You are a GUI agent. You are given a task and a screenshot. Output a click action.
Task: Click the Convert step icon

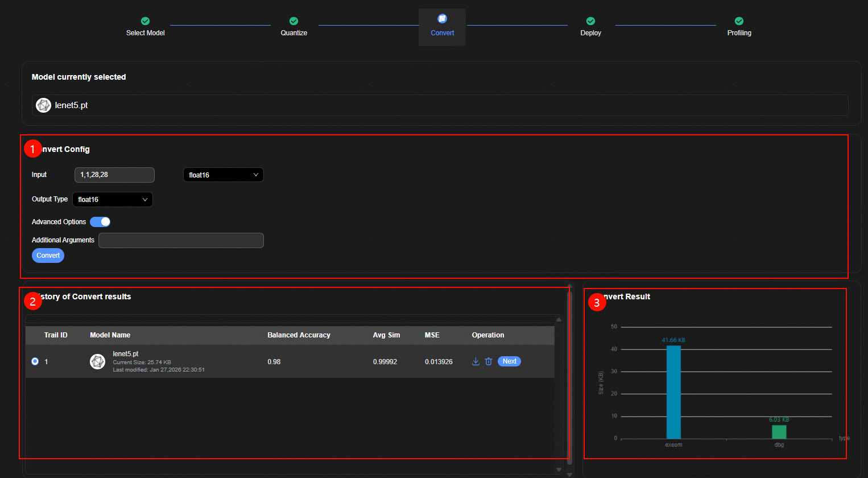tap(442, 19)
